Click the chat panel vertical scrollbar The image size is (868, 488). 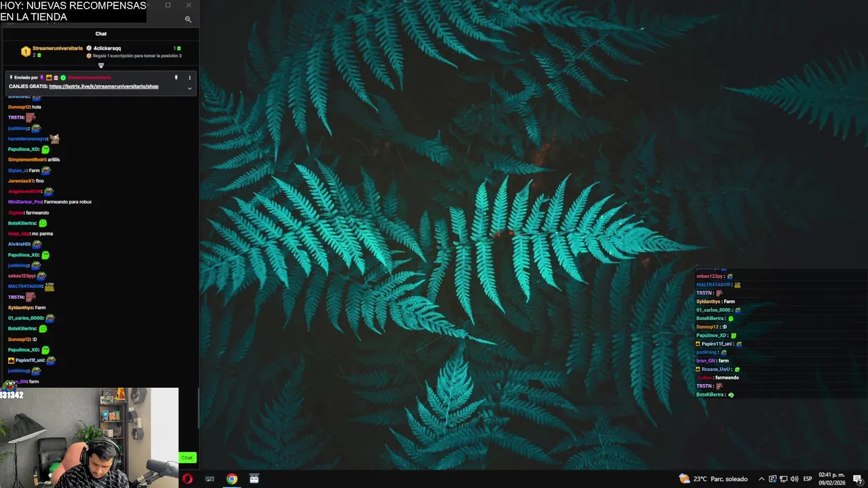point(199,408)
